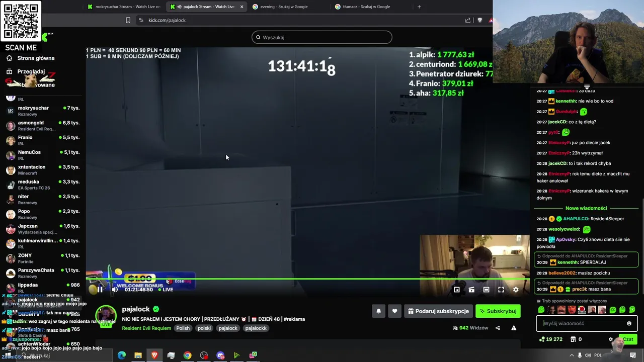
Task: Close the pajalock Stream browser tab
Action: [242, 7]
